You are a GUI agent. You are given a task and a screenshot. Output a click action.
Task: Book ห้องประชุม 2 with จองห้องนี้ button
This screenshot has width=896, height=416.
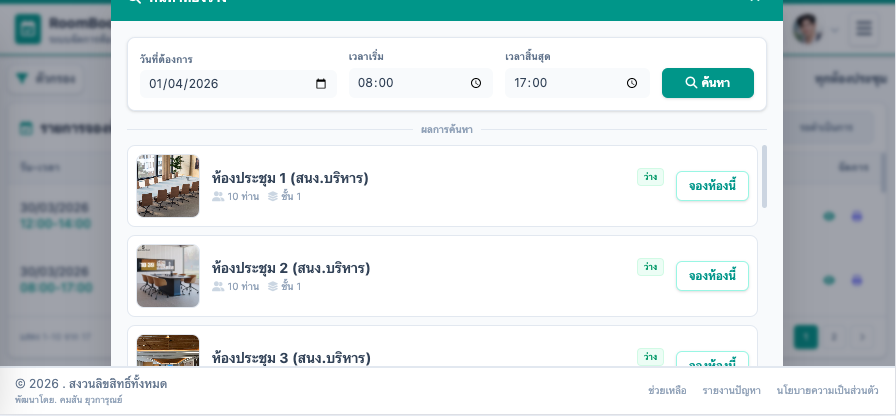click(x=712, y=276)
